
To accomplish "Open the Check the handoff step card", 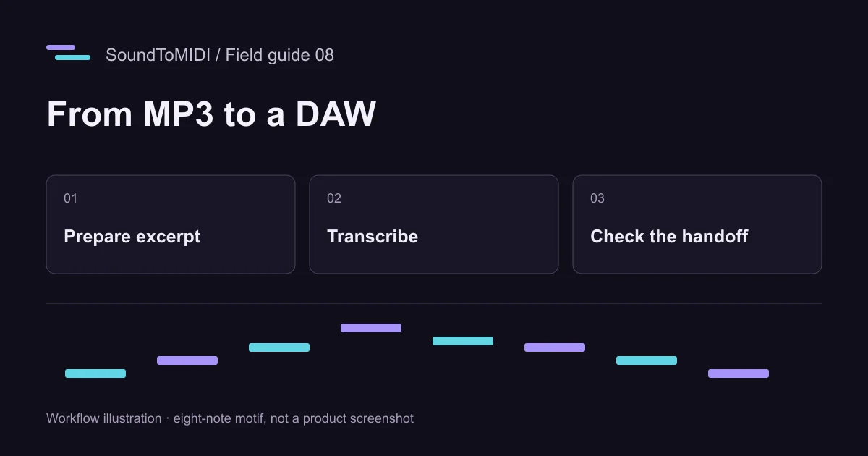I will point(697,224).
